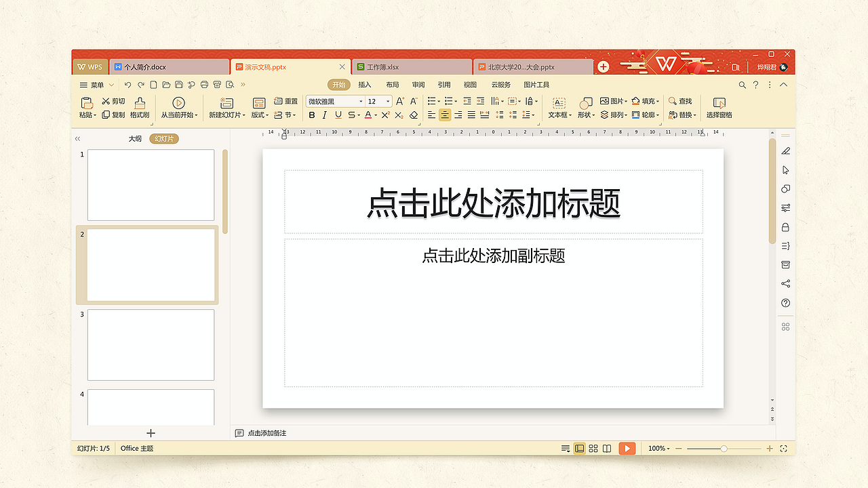This screenshot has height=488, width=868.
Task: Open the Layout (布局) ribbon tab
Action: click(393, 85)
